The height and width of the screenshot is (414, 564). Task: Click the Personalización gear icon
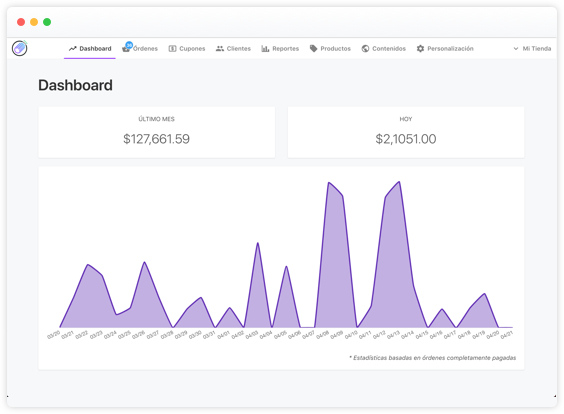[x=420, y=49]
